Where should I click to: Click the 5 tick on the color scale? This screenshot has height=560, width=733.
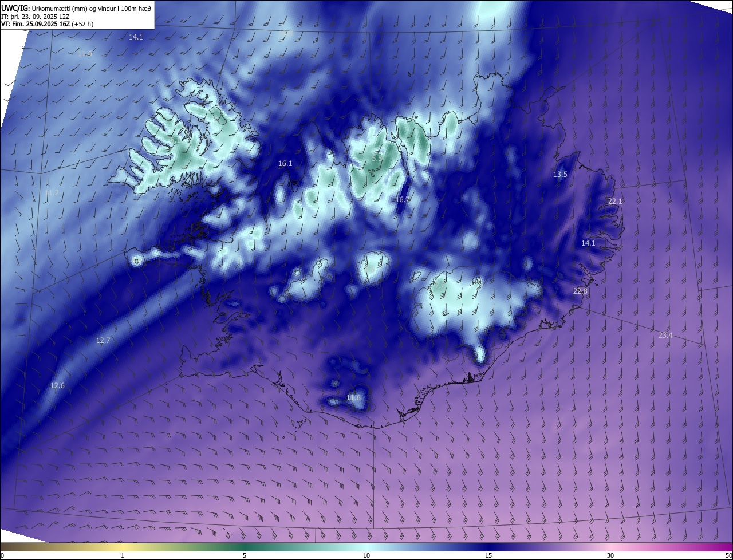(245, 556)
